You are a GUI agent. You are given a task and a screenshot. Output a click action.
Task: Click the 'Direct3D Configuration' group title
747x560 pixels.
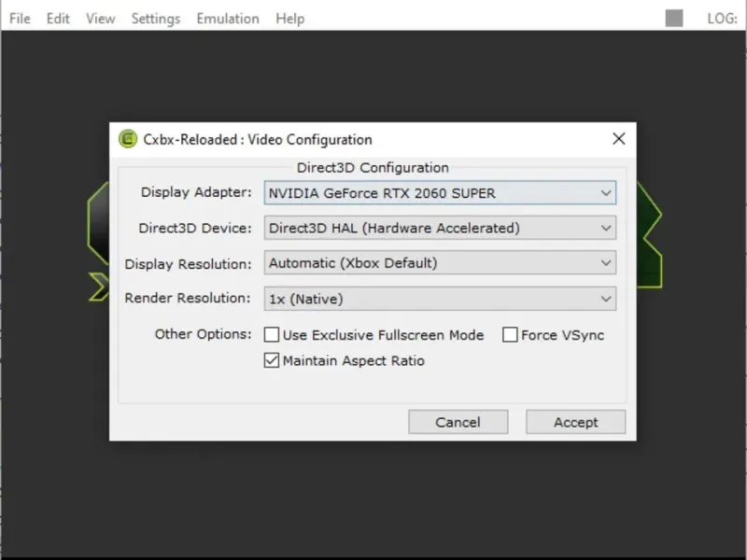tap(373, 168)
